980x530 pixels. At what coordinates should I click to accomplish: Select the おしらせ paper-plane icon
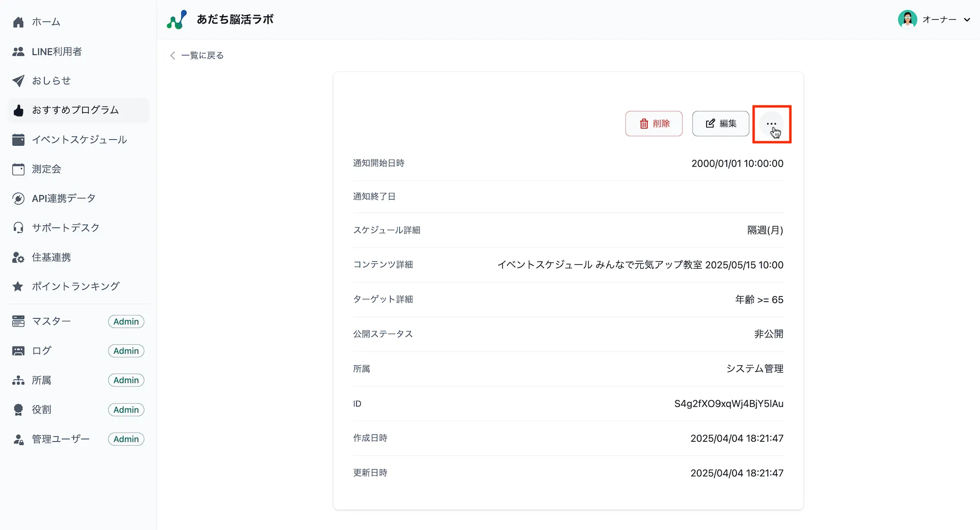[x=18, y=80]
